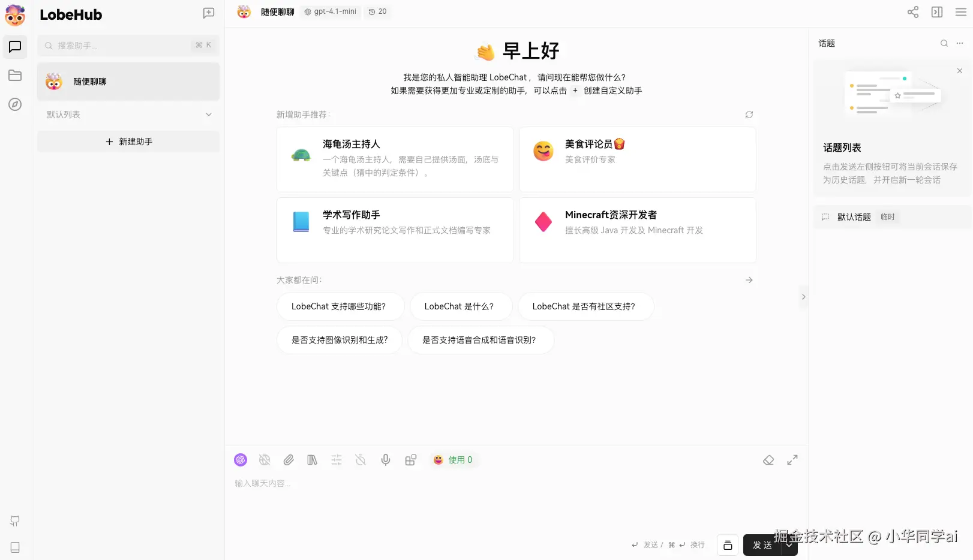973x560 pixels.
Task: Attach a file with the paperclip icon
Action: [x=289, y=460]
